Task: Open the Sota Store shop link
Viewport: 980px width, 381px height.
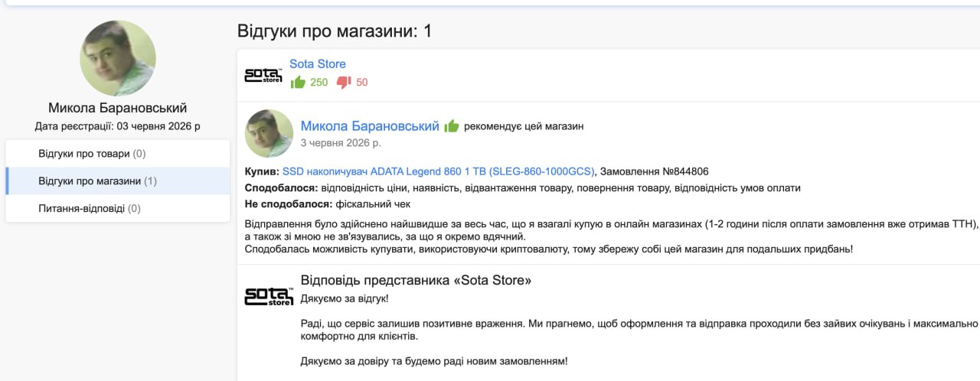Action: 318,64
